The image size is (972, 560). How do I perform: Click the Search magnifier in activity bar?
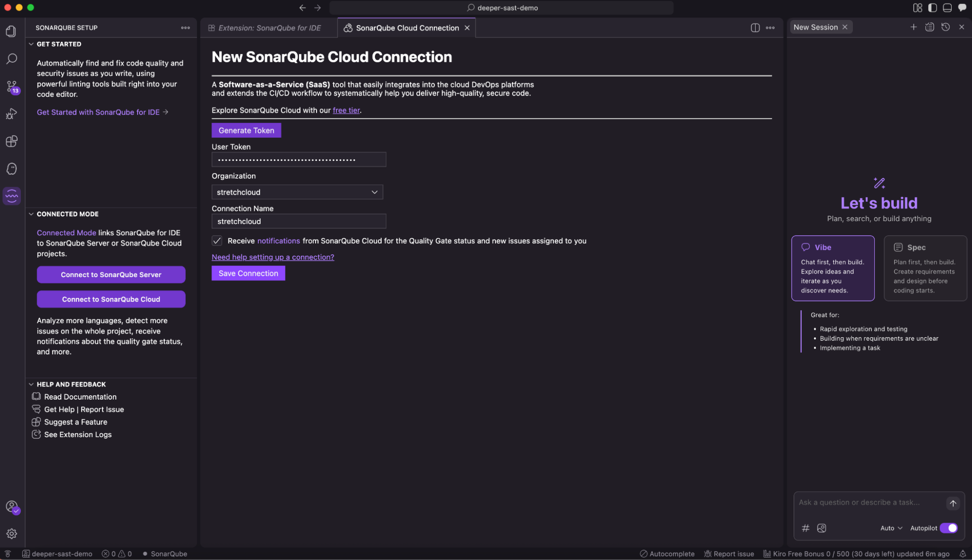click(12, 59)
